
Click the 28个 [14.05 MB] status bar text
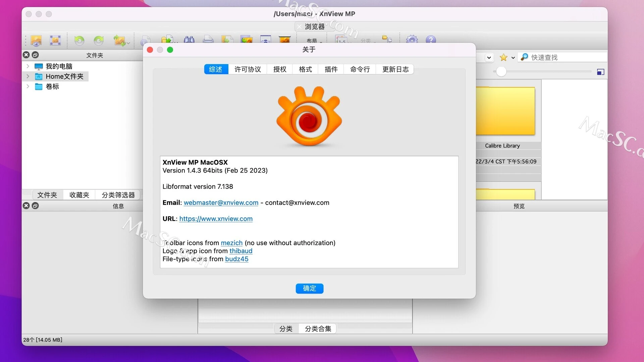click(x=43, y=340)
